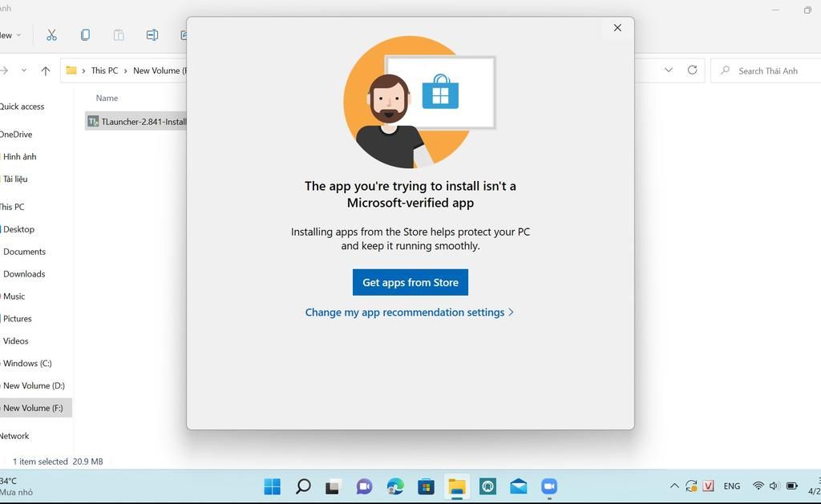Sort files by the Name column header
Viewport: 821px width, 504px height.
(x=107, y=98)
